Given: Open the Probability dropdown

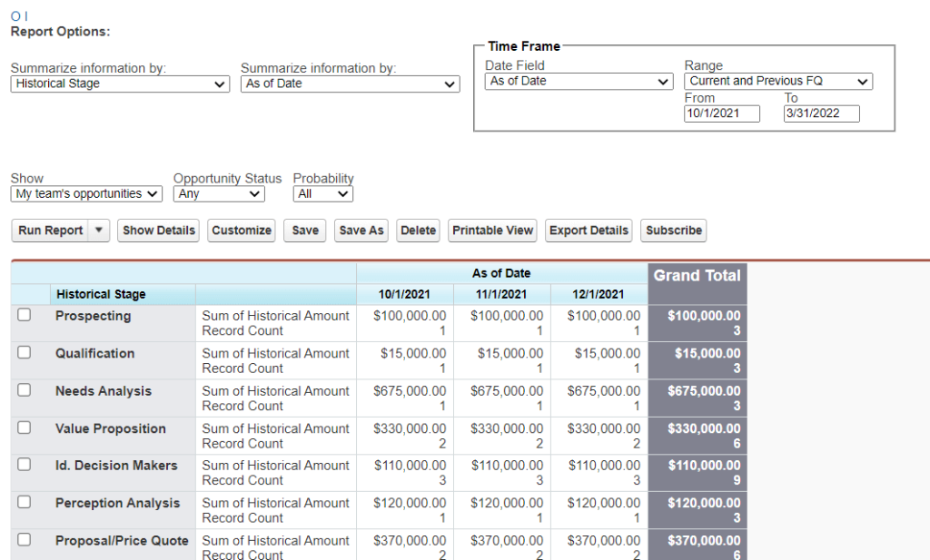Looking at the screenshot, I should (322, 194).
